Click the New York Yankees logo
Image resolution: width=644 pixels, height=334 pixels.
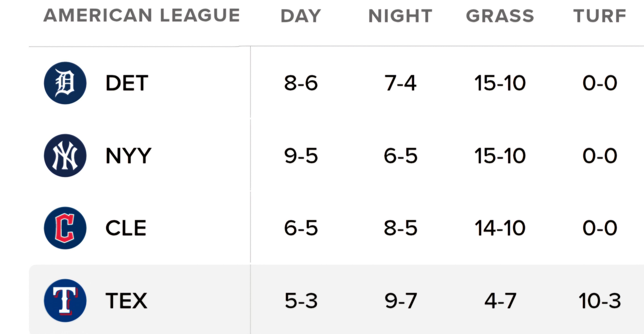point(65,156)
